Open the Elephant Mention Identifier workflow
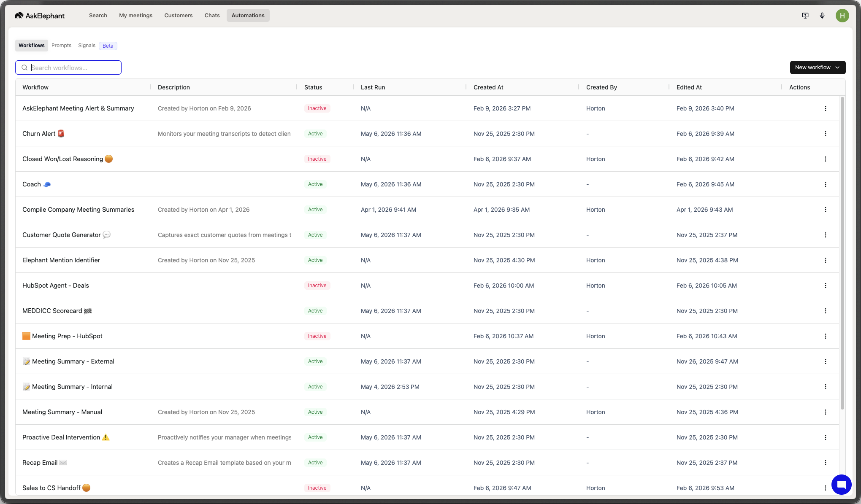Viewport: 861px width, 504px height. point(61,260)
